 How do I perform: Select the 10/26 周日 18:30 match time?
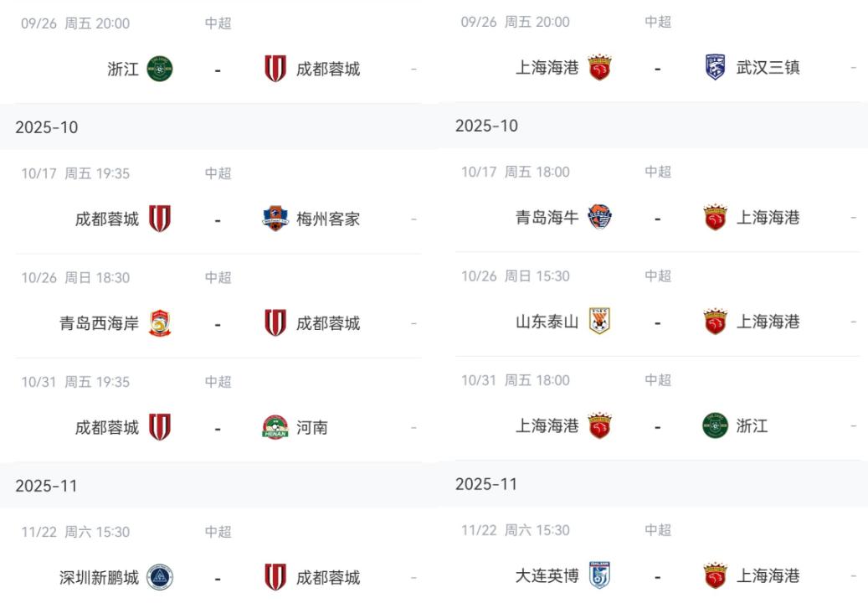coord(75,278)
